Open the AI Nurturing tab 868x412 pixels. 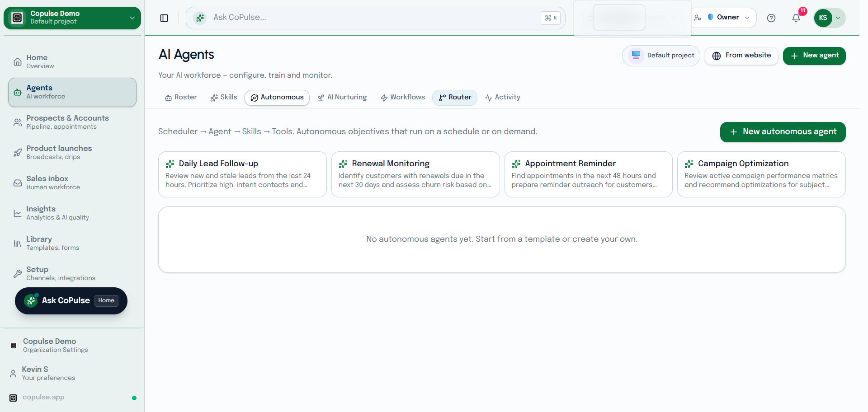[x=342, y=98]
